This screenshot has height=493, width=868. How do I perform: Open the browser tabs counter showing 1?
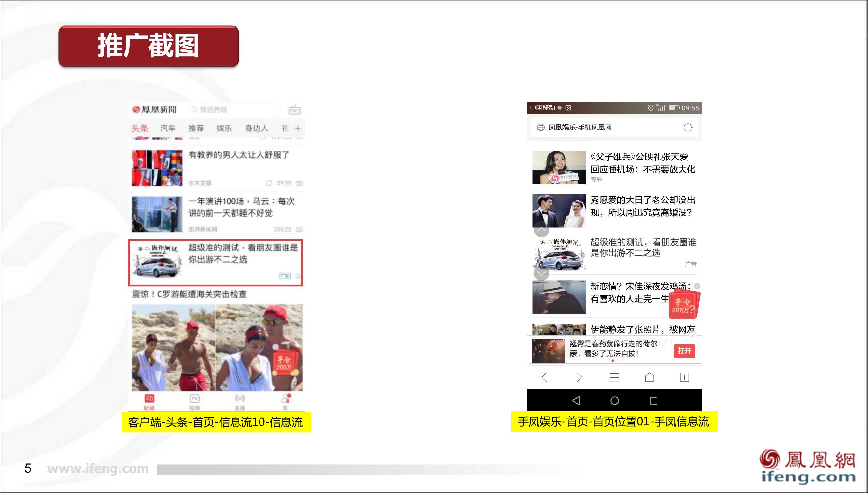tap(684, 377)
